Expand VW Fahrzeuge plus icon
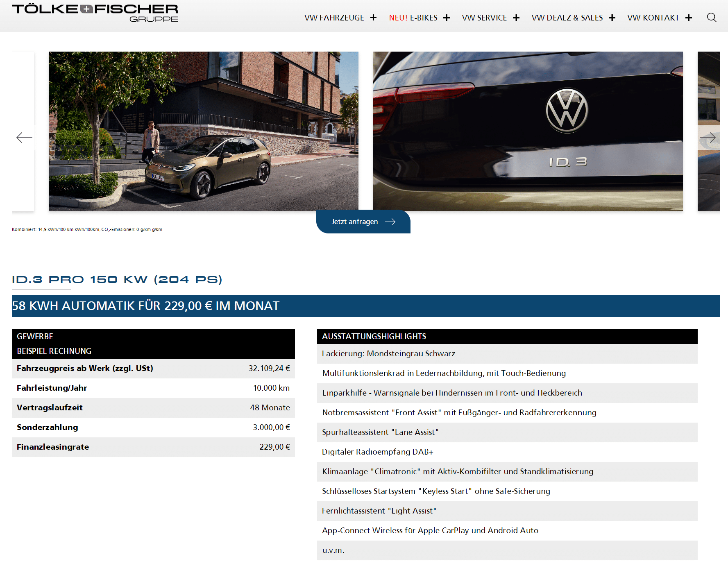 [373, 18]
